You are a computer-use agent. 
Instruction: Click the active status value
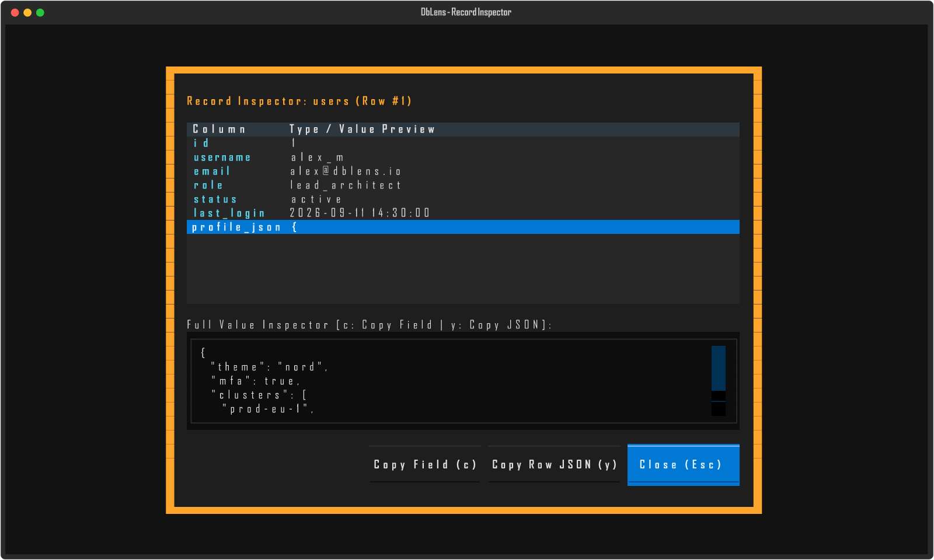[x=316, y=199]
